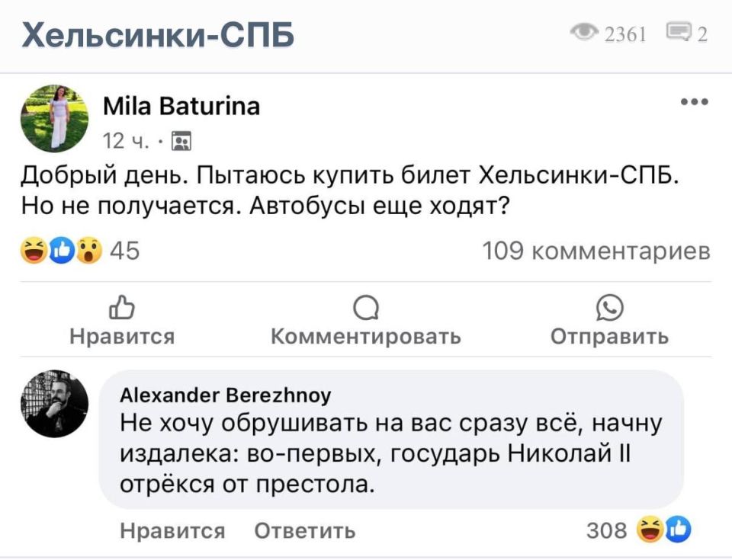This screenshot has height=560, width=732.
Task: Open Mila Baturina's profile name
Action: (181, 107)
